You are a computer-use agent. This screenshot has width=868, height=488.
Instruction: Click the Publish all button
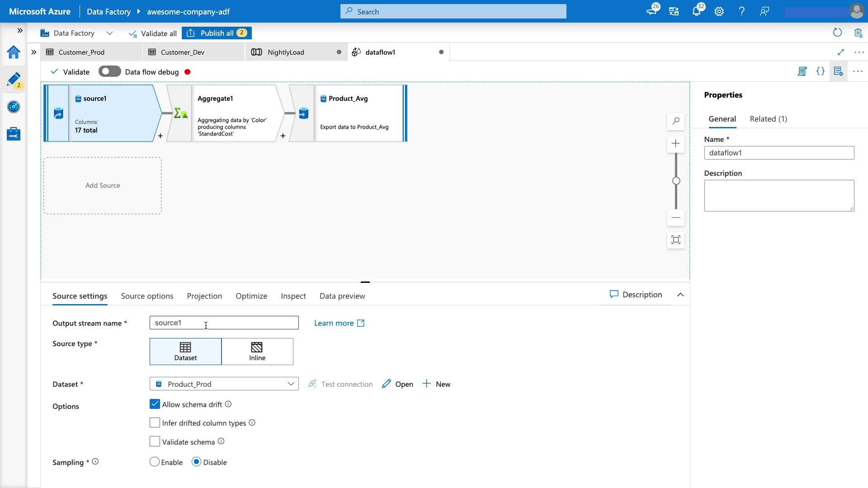(217, 33)
